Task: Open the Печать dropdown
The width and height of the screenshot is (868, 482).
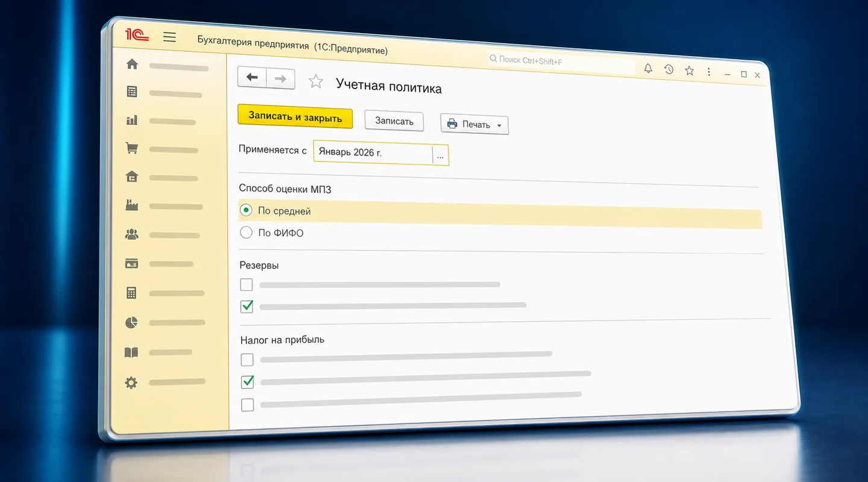Action: point(474,124)
